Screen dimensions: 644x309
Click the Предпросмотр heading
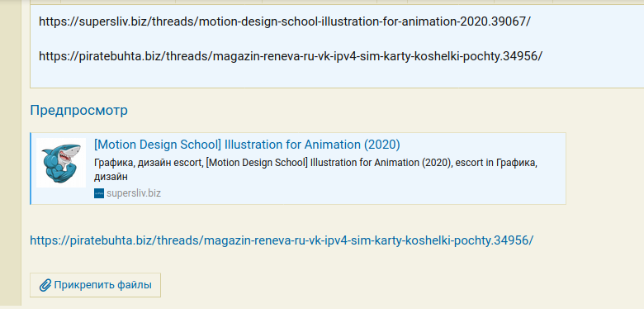(x=79, y=110)
